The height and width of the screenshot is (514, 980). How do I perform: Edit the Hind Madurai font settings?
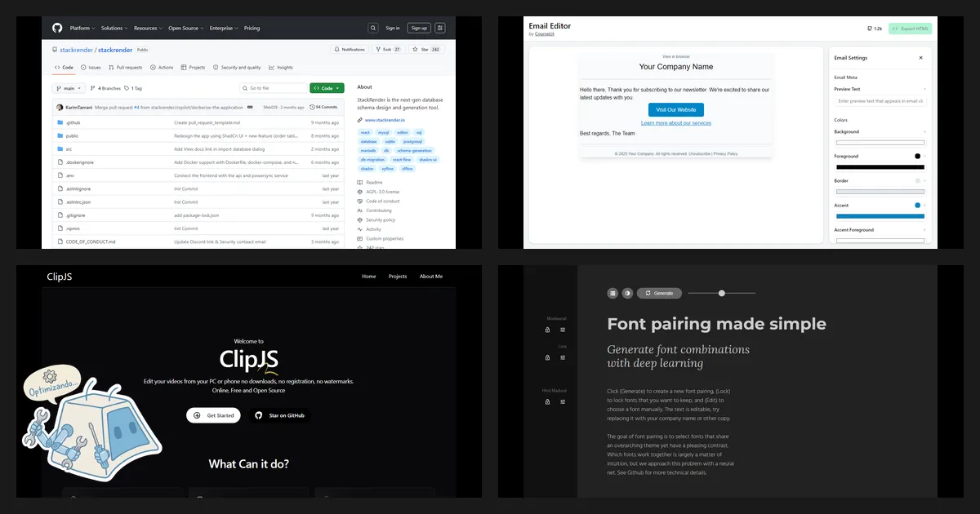tap(563, 401)
